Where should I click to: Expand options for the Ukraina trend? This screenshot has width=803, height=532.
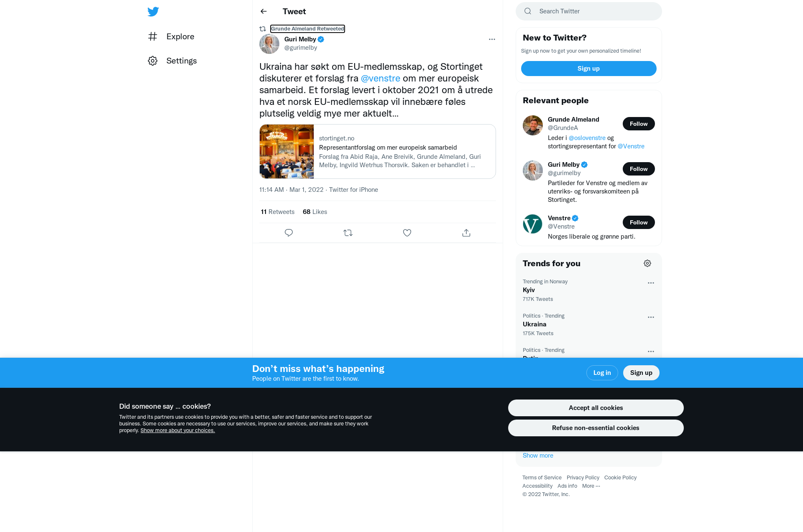651,317
